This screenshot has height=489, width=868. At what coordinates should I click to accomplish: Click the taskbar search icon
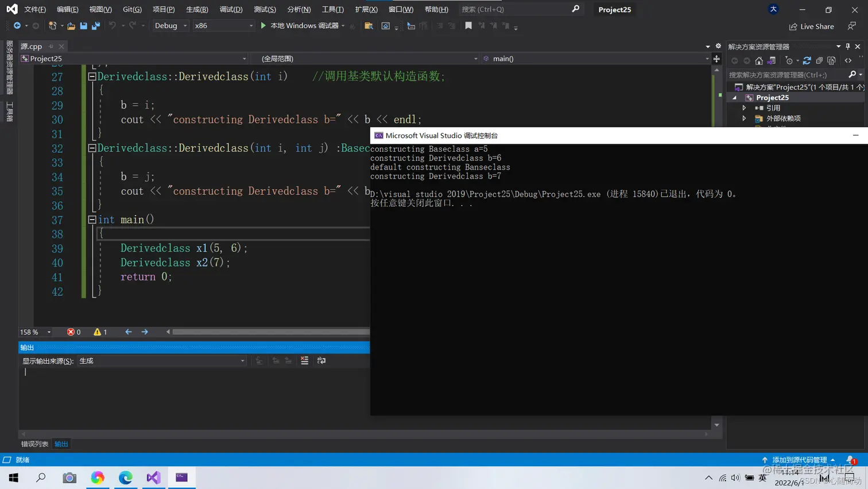(x=41, y=478)
